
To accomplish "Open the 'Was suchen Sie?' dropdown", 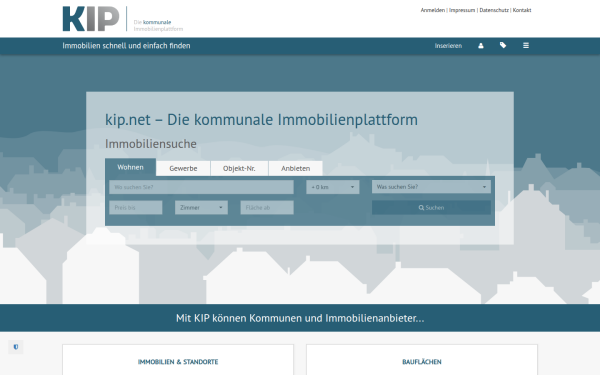I will 431,187.
